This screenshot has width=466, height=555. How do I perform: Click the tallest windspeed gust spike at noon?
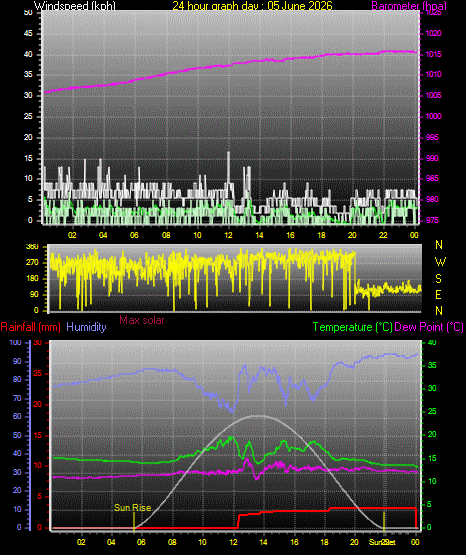click(229, 153)
